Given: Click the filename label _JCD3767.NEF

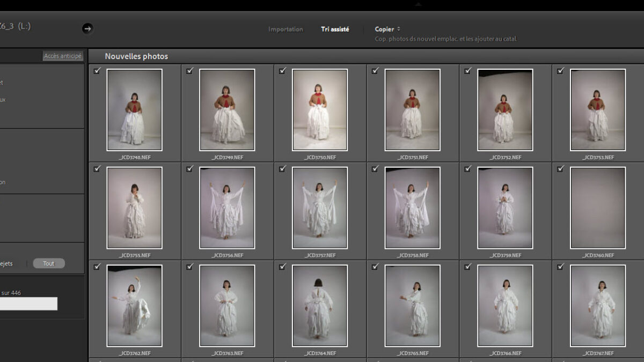Looking at the screenshot, I should [x=598, y=353].
